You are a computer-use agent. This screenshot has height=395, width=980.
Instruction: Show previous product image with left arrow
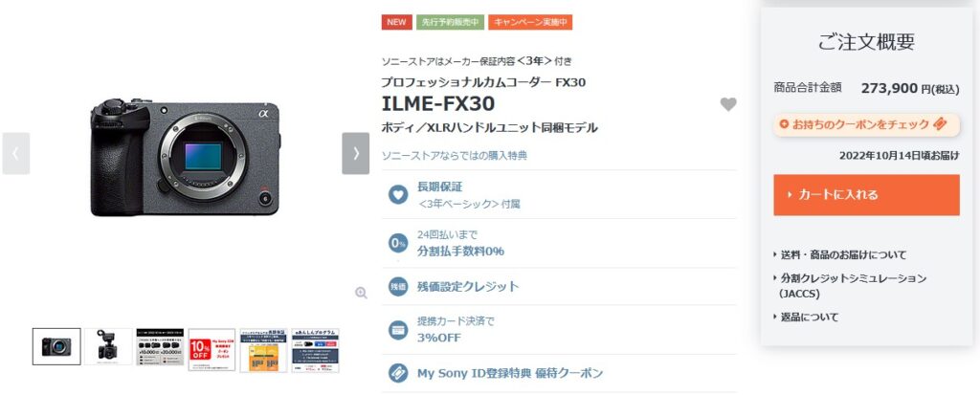15,153
